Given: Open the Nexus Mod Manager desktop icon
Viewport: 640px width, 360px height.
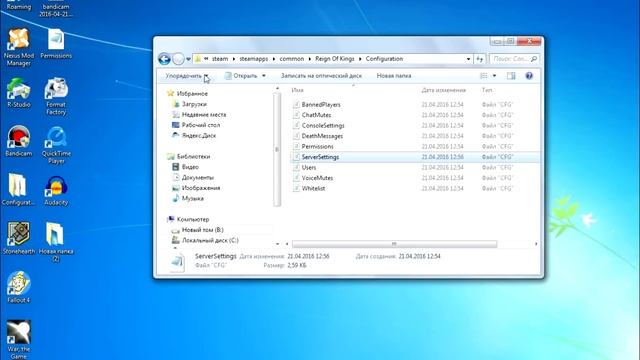Looking at the screenshot, I should pyautogui.click(x=19, y=47).
